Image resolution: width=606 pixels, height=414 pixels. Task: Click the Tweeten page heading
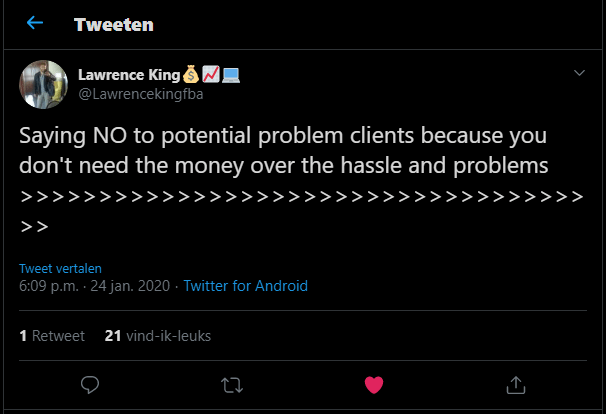(x=113, y=24)
